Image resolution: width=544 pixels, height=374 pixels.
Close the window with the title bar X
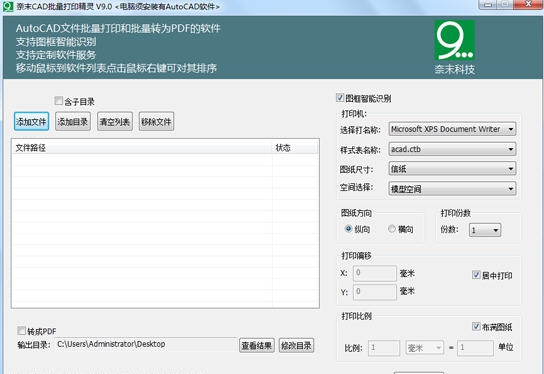pos(528,4)
